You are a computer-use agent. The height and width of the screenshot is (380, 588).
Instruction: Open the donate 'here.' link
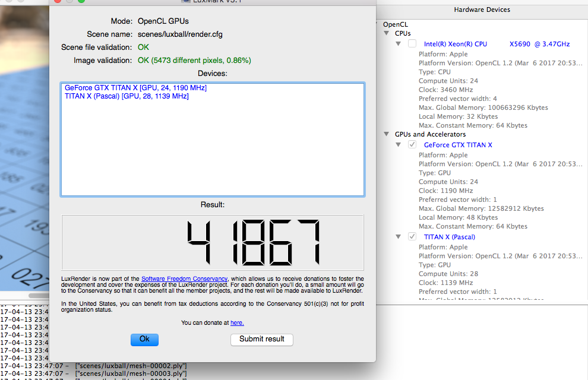point(237,322)
